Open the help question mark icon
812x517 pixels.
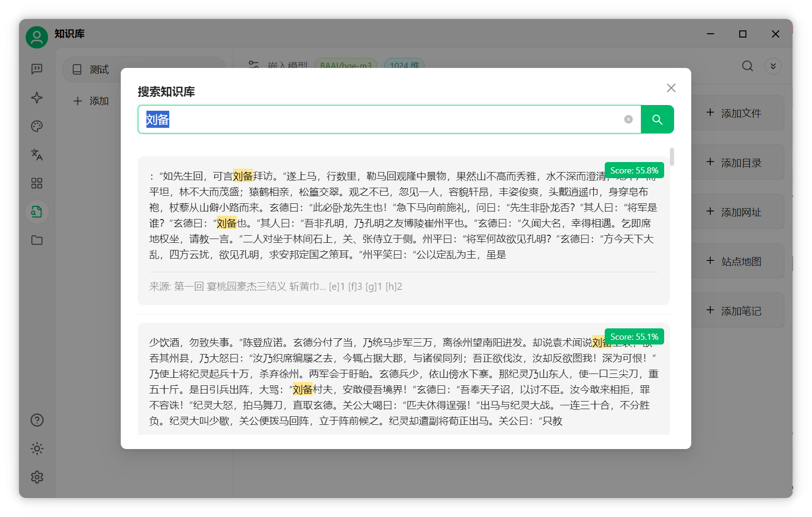(x=37, y=420)
